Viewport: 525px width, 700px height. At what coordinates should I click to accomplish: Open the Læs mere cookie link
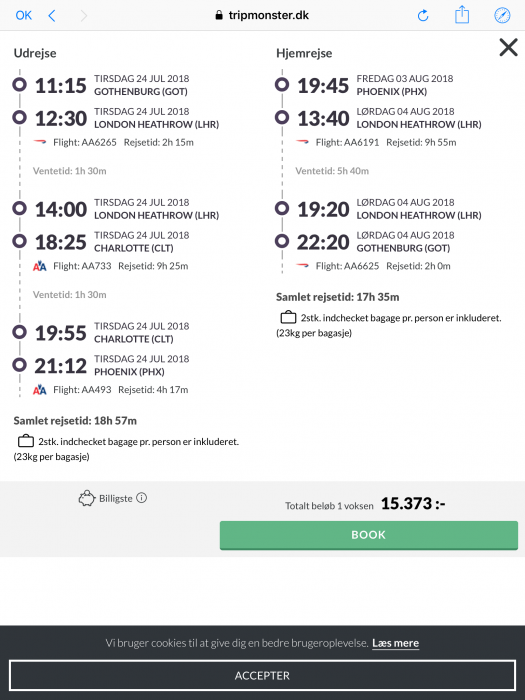coord(396,643)
